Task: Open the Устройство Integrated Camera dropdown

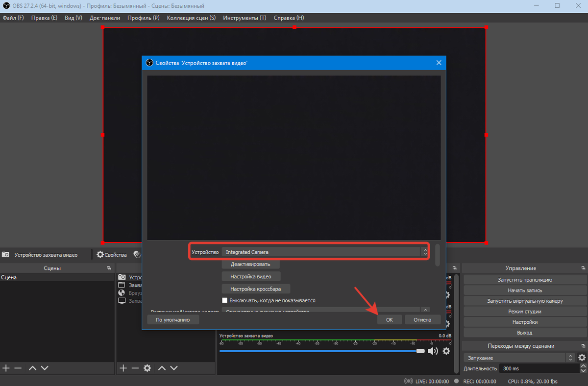Action: 325,252
